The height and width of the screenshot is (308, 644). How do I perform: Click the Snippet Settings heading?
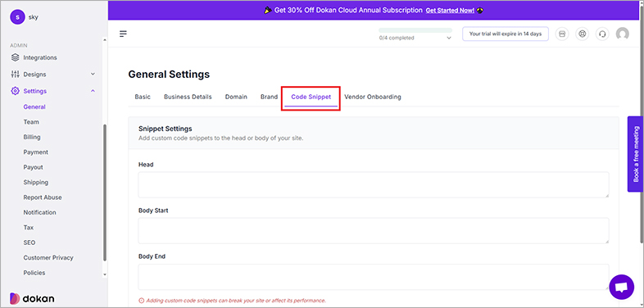point(166,129)
